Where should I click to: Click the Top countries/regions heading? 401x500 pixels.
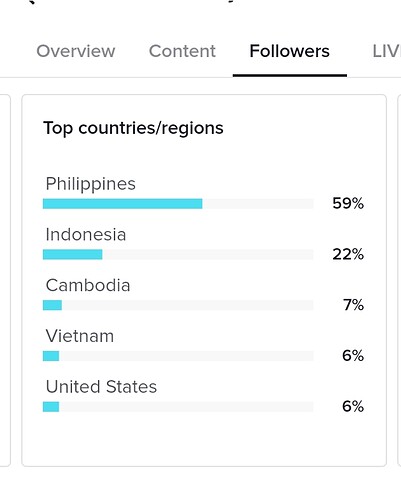133,128
